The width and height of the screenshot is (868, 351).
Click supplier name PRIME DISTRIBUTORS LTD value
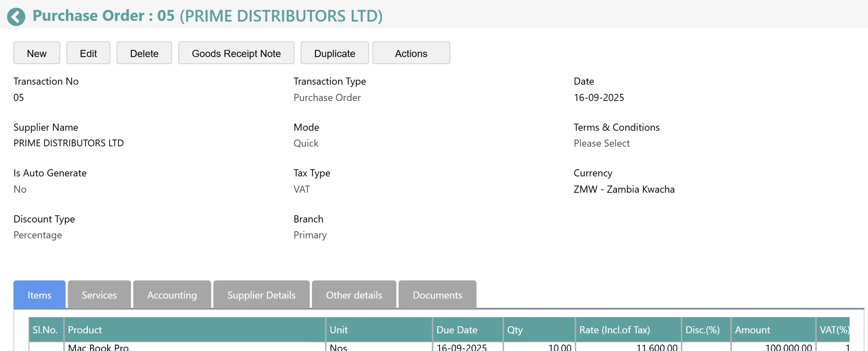[x=69, y=143]
